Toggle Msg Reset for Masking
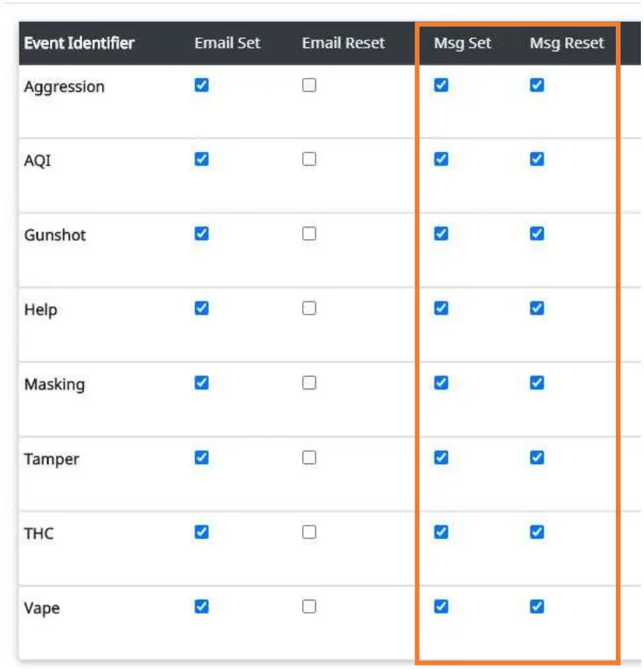 click(537, 383)
